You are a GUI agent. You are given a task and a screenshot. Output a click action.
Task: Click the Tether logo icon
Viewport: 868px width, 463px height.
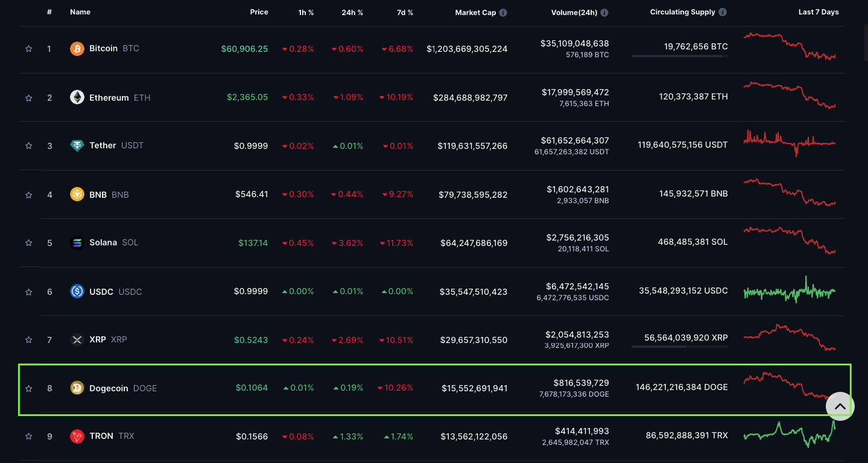coord(77,145)
